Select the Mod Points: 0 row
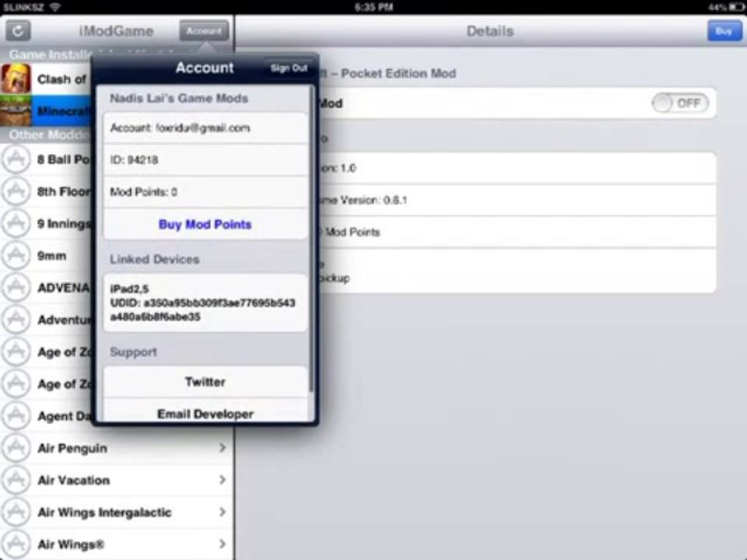This screenshot has width=747, height=560. [205, 192]
